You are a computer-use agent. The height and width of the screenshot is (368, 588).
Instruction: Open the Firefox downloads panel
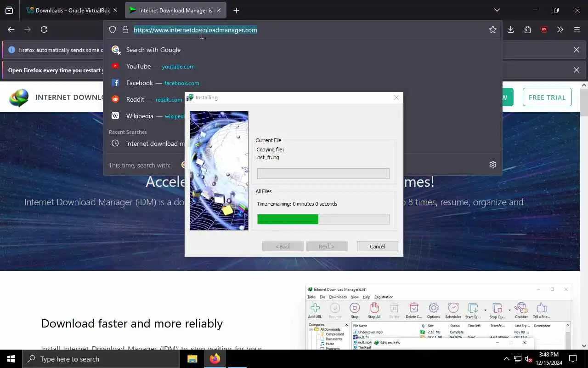[x=511, y=29]
